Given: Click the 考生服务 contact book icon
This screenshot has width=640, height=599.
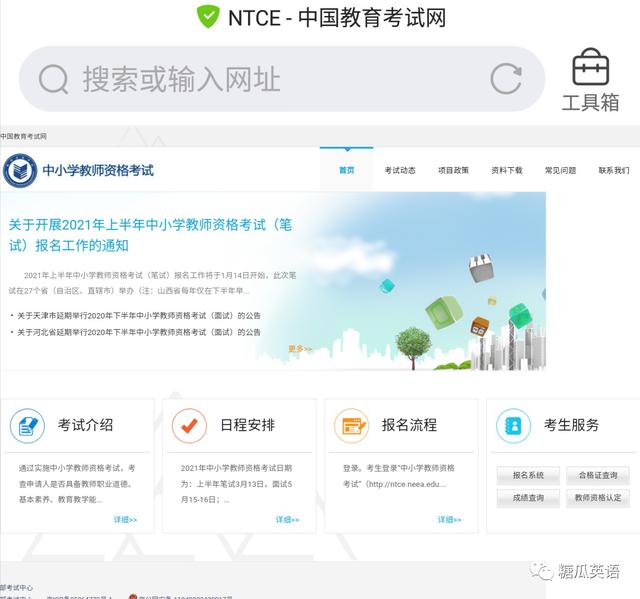Looking at the screenshot, I should (513, 426).
